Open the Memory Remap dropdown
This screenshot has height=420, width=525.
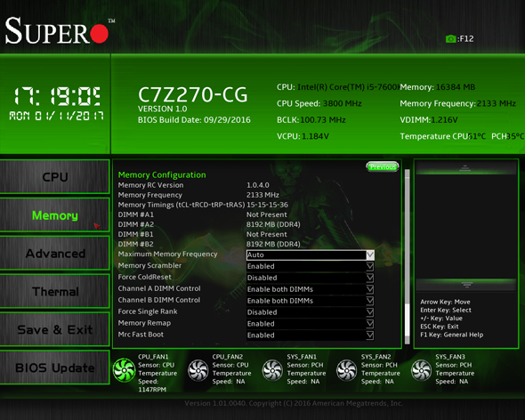pyautogui.click(x=370, y=324)
